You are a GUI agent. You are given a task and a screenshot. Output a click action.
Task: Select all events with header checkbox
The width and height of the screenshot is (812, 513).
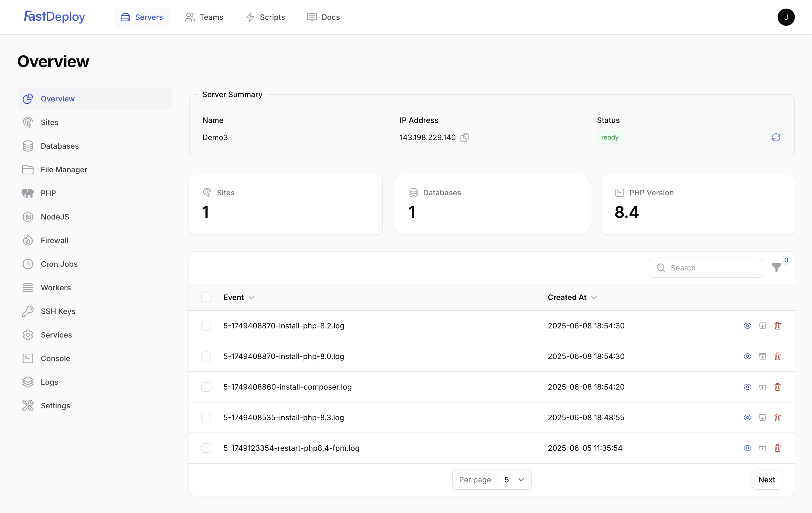click(206, 298)
